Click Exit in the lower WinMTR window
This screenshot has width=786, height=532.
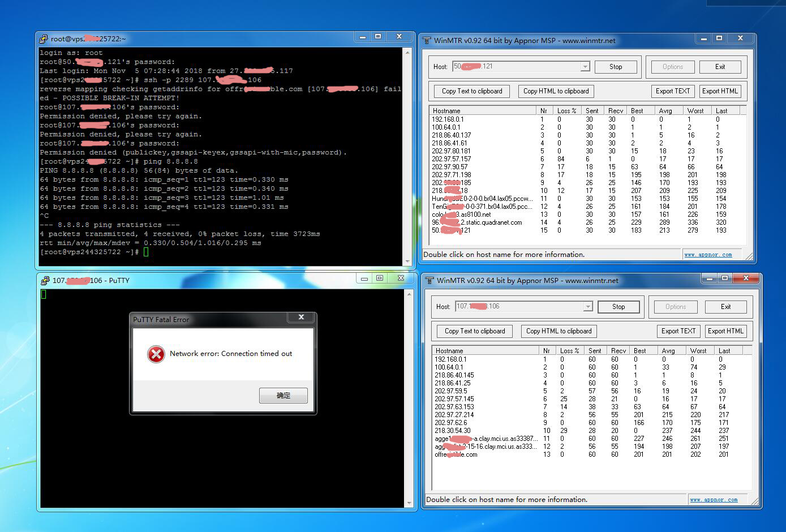[x=726, y=307]
